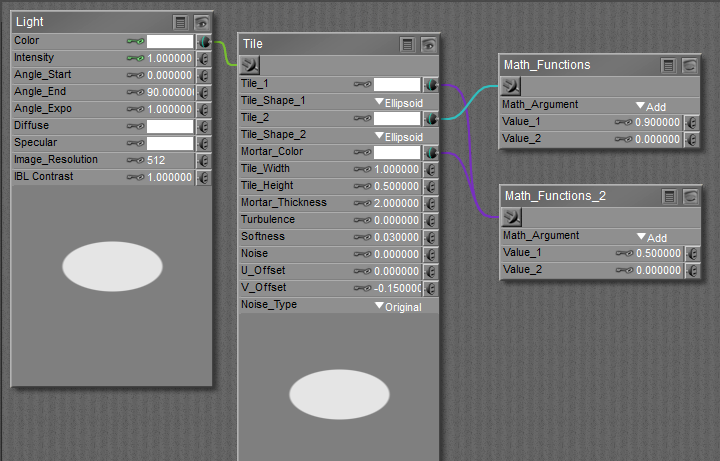Click the Light node ellipse preview thumbnail

click(112, 266)
